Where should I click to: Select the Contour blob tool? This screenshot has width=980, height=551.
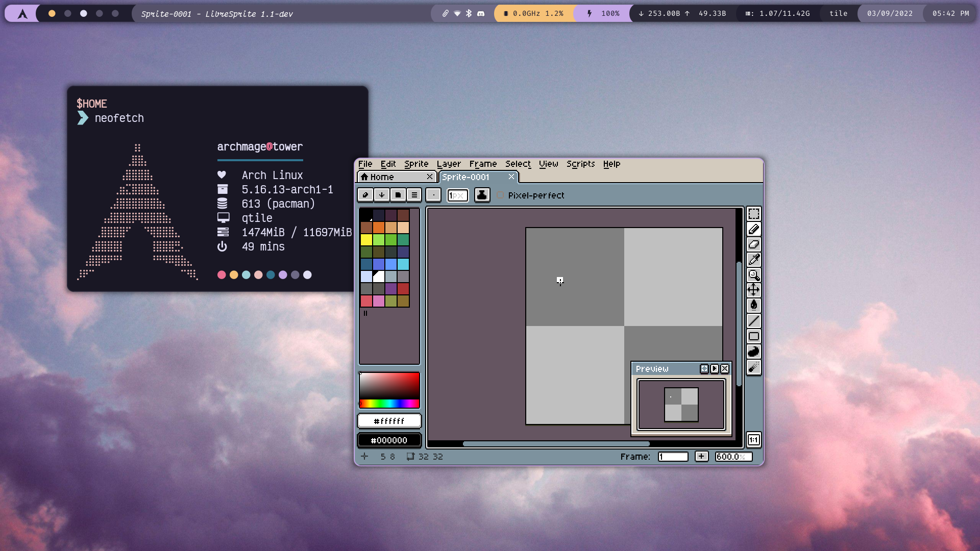coord(753,352)
